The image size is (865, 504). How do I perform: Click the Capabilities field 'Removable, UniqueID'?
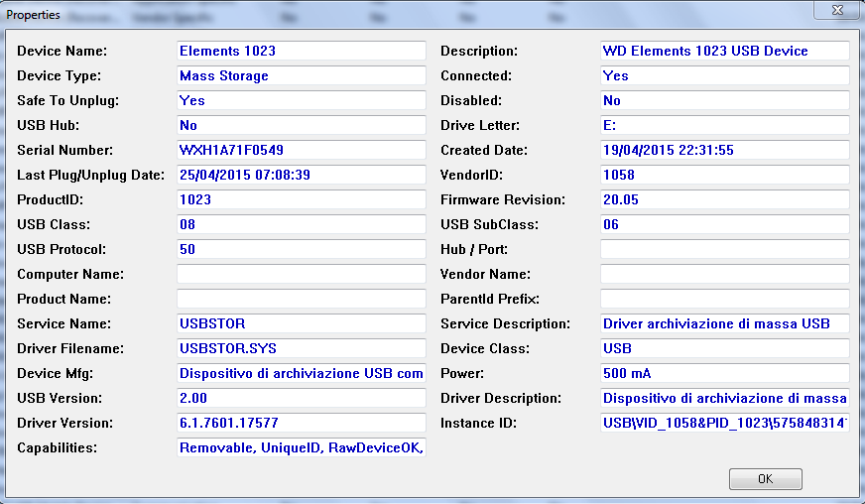click(x=302, y=447)
